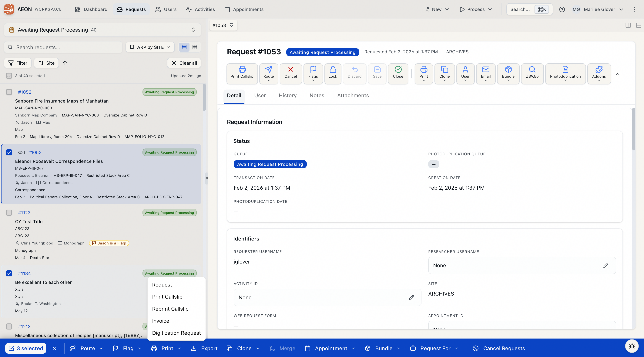This screenshot has width=644, height=357.
Task: Lock request #1053
Action: point(333,74)
